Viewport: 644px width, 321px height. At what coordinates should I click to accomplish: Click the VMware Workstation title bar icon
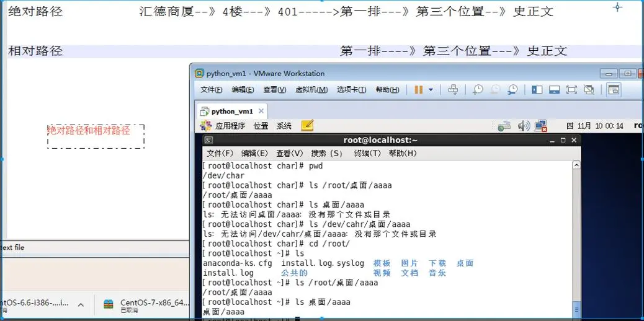(199, 74)
